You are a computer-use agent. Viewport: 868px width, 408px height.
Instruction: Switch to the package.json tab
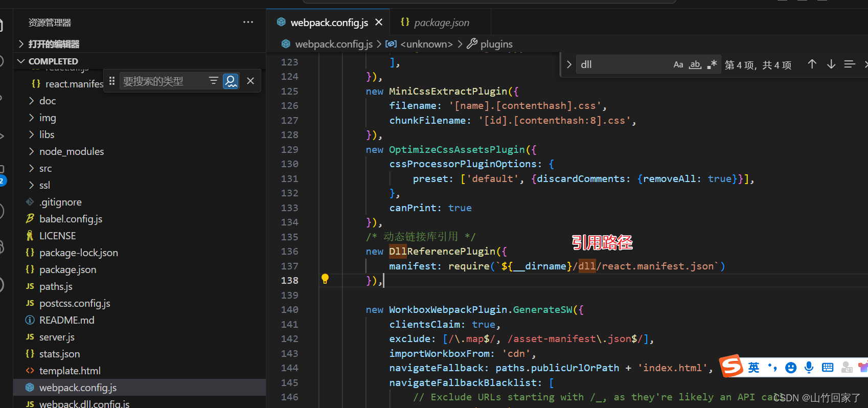click(441, 22)
